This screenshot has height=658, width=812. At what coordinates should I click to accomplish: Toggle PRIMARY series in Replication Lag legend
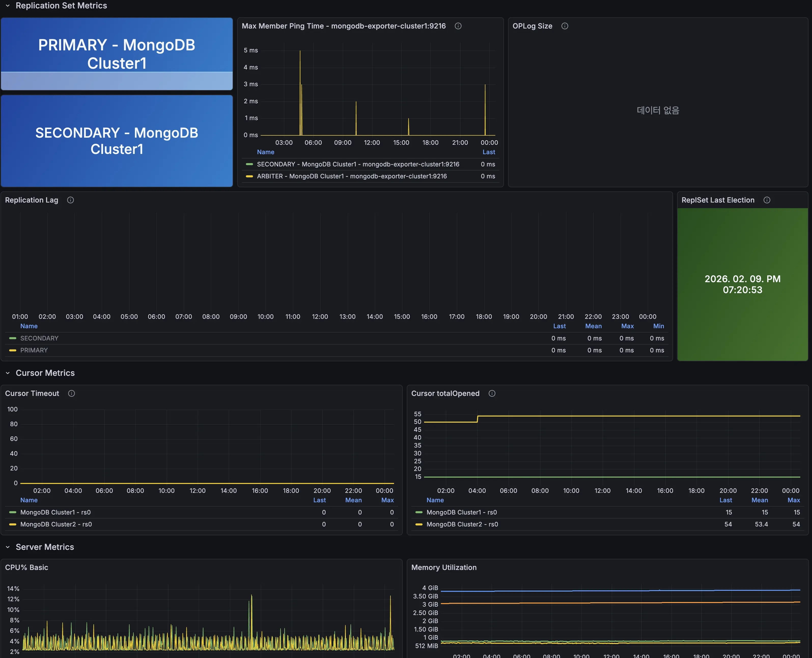click(34, 350)
